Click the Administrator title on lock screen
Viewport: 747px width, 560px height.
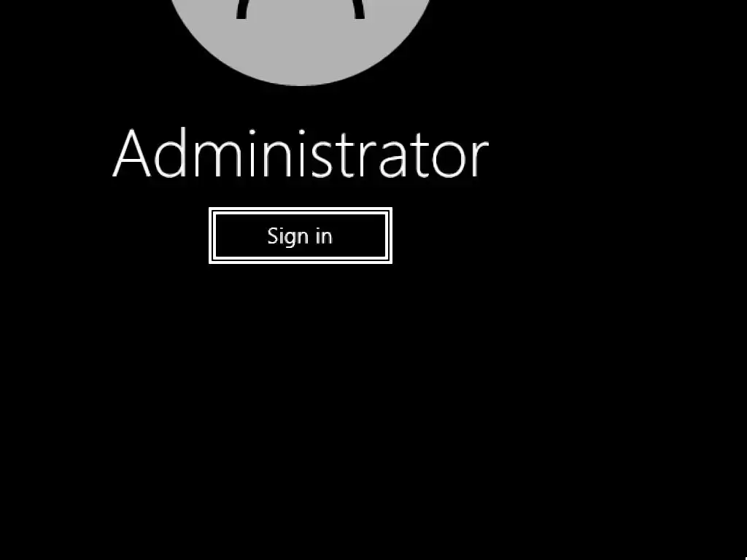click(x=301, y=153)
